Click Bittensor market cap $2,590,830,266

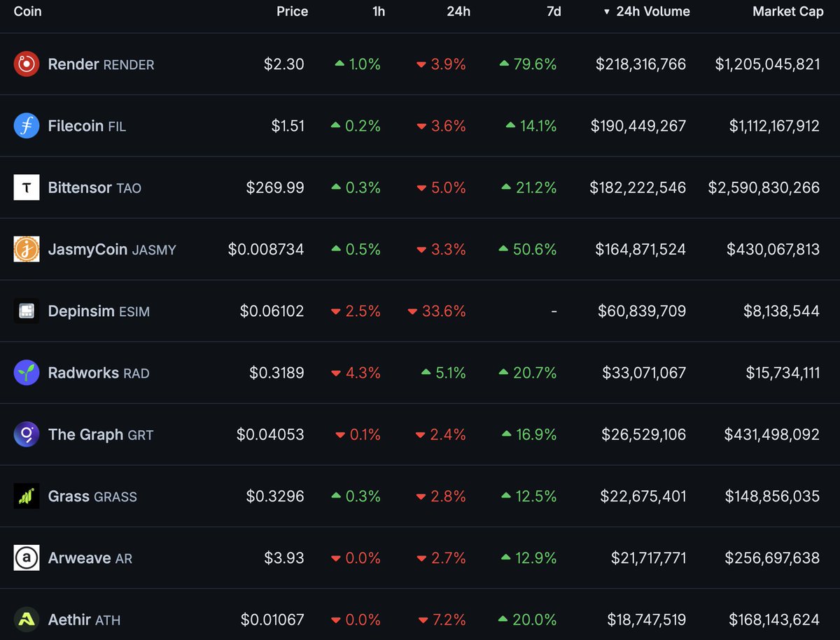coord(764,187)
